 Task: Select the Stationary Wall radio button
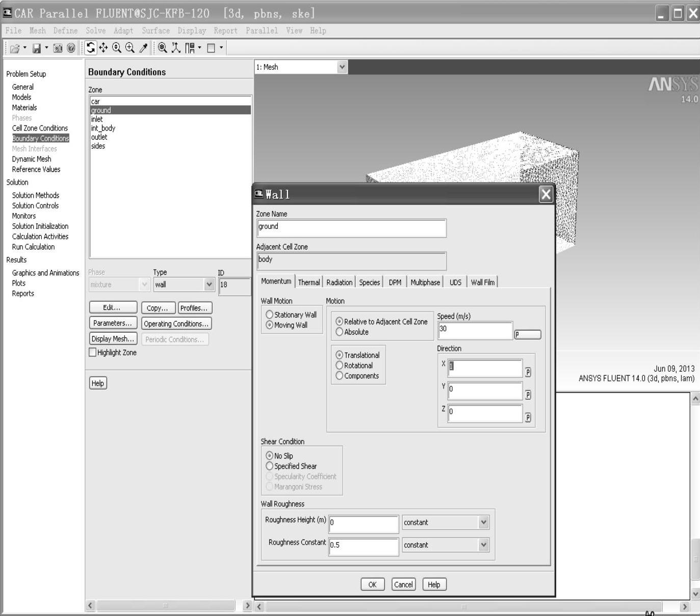coord(270,315)
